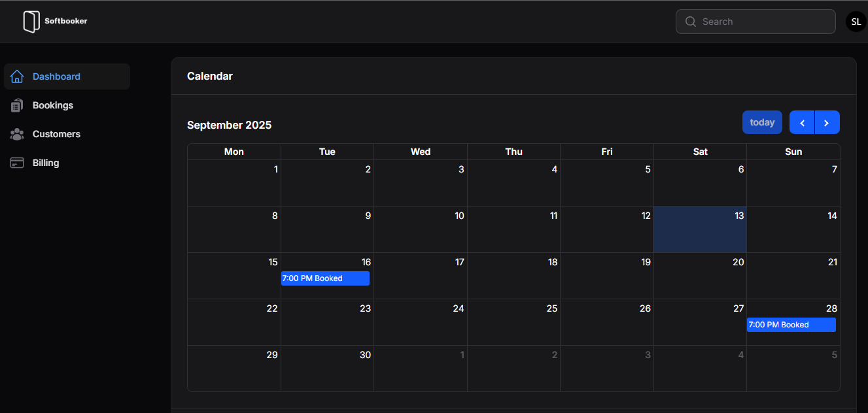Image resolution: width=868 pixels, height=413 pixels.
Task: Open the SL profile avatar
Action: (856, 21)
